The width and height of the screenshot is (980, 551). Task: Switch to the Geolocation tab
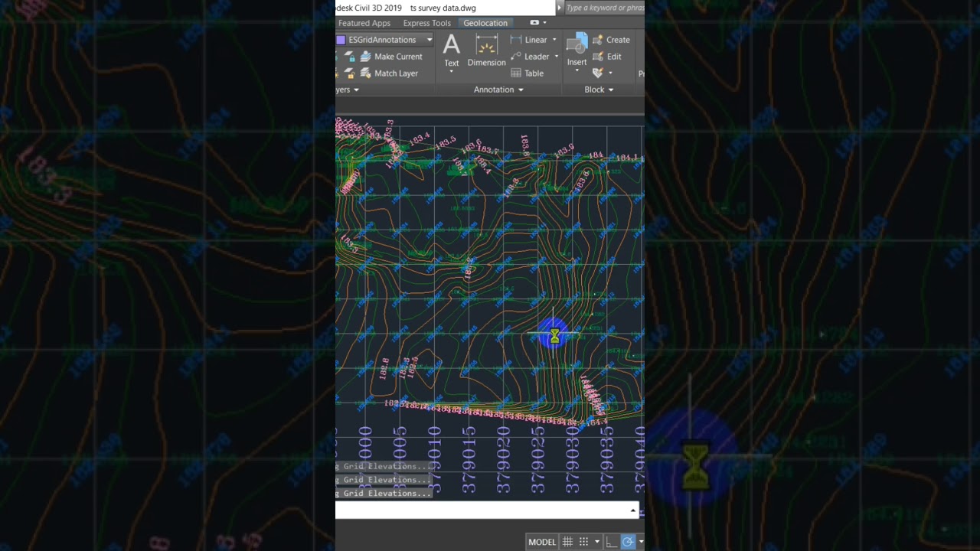(485, 23)
